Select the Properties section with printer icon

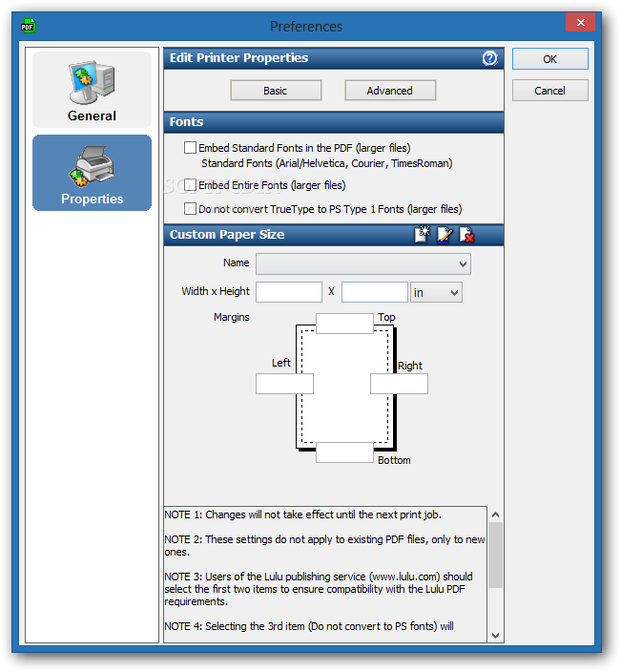(x=92, y=173)
